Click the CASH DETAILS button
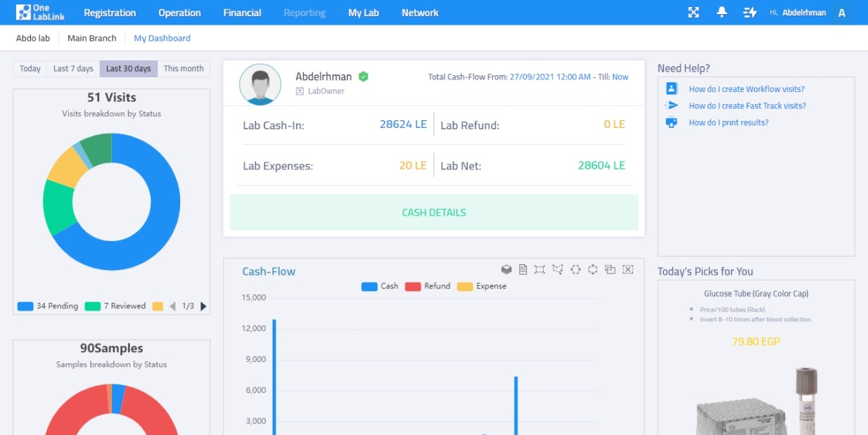This screenshot has width=868, height=435. click(434, 212)
